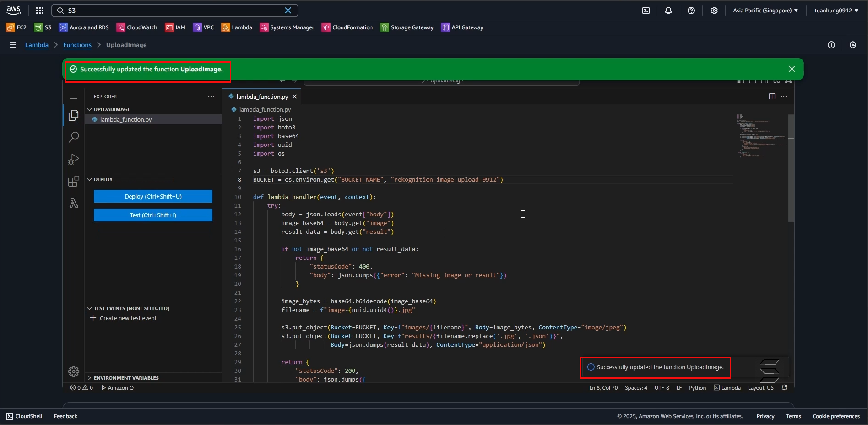
Task: Open editor more actions ellipsis
Action: (x=784, y=97)
